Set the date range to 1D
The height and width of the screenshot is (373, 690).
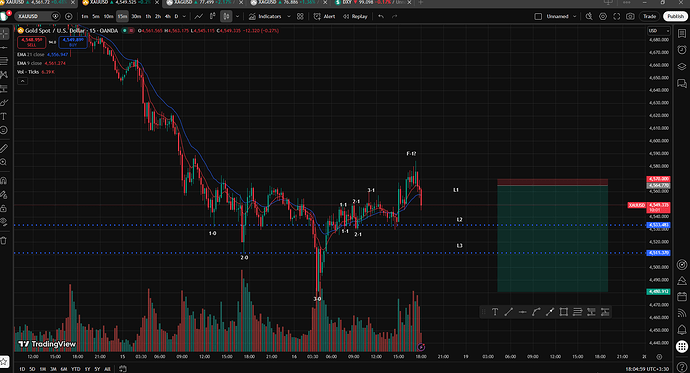click(22, 369)
